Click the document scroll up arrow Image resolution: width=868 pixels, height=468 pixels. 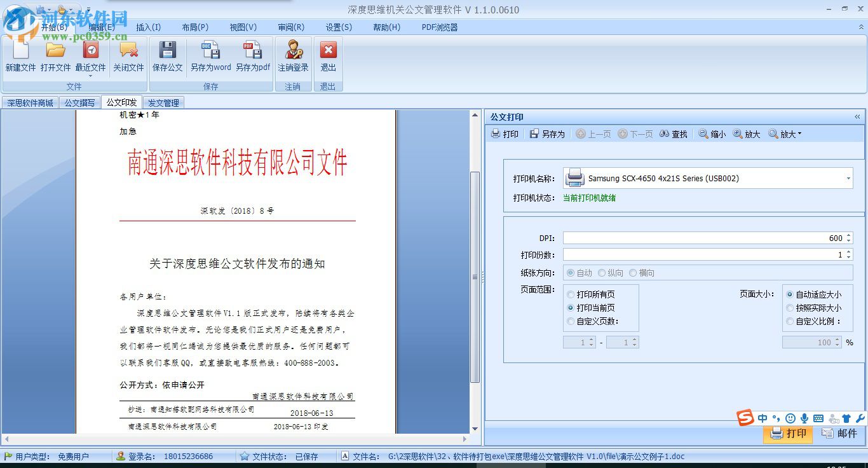[x=475, y=114]
